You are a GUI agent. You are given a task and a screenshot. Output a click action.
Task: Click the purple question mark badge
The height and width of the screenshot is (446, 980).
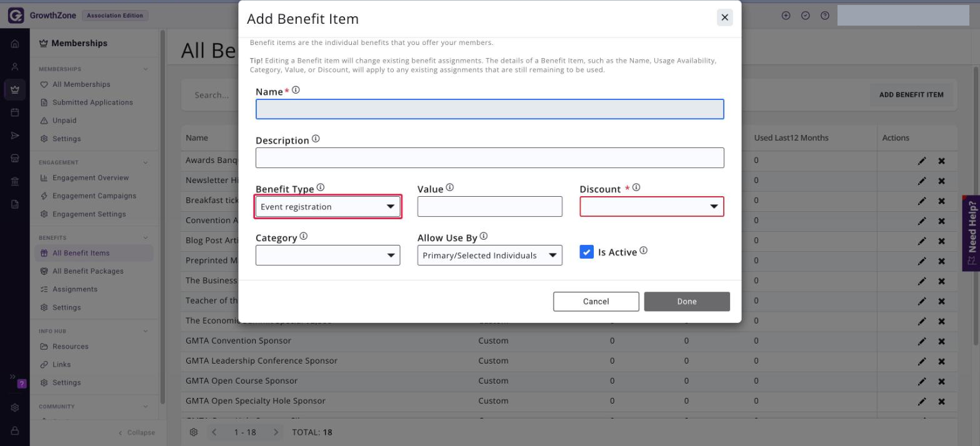tap(22, 384)
